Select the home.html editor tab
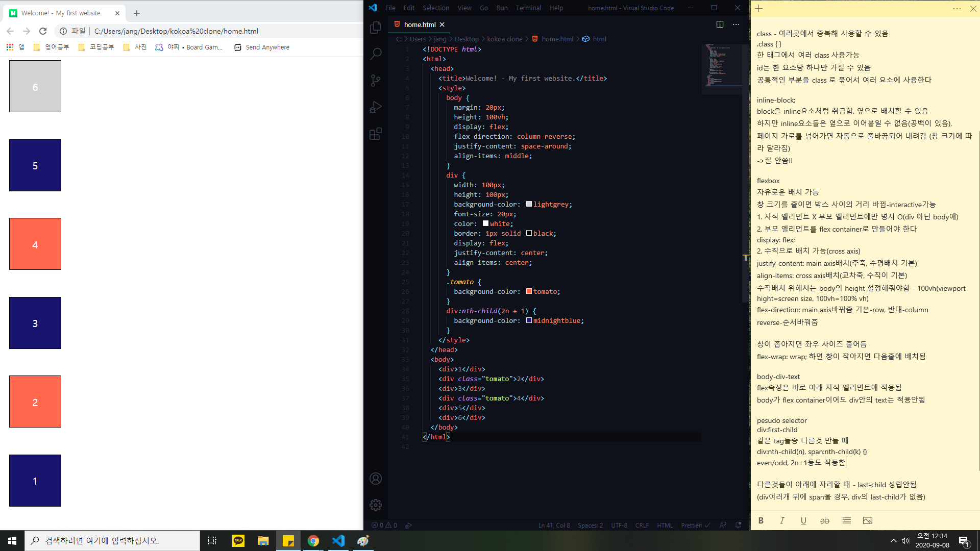This screenshot has height=551, width=980. click(419, 24)
